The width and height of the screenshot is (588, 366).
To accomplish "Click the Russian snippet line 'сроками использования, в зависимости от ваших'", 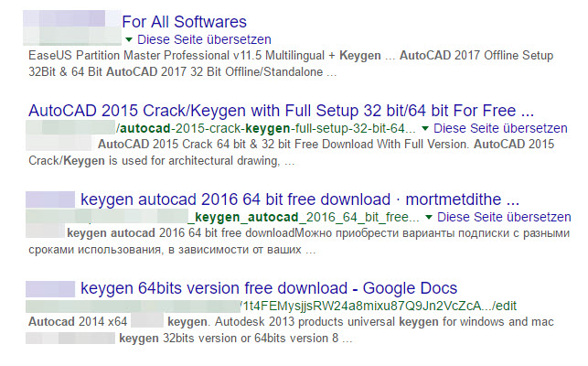I will pos(165,250).
